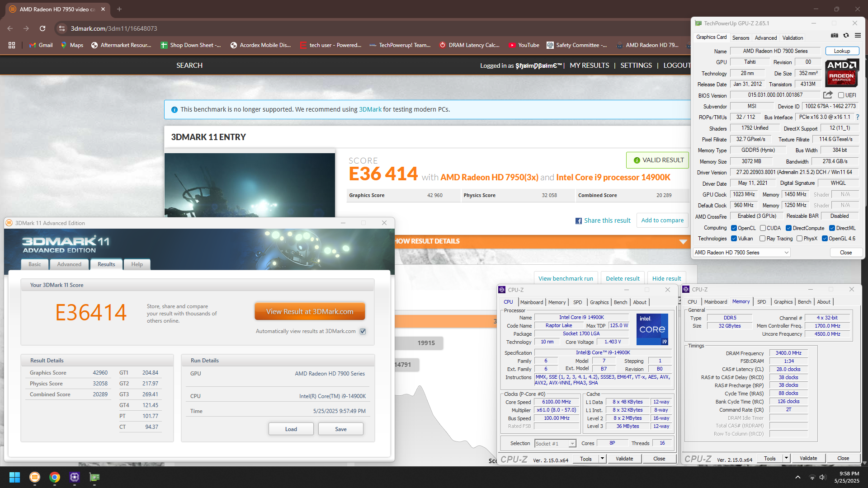Open the GPU-Z hamburger menu

(x=858, y=35)
